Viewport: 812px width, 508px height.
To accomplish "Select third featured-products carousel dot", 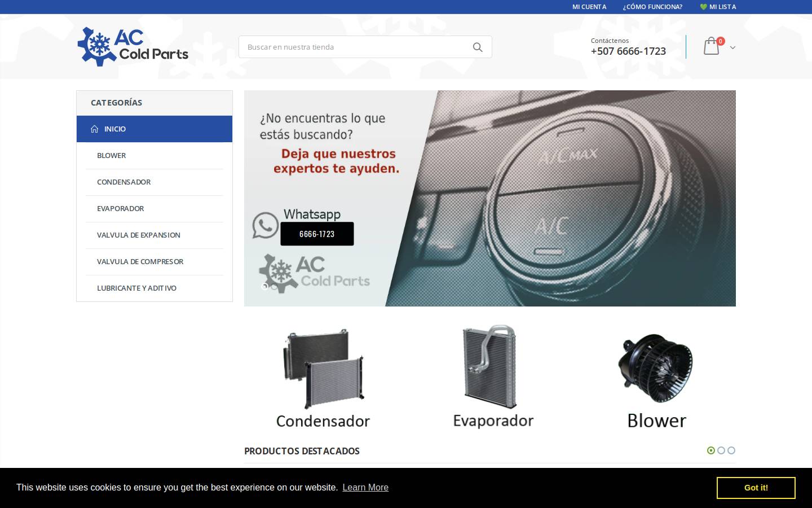I will [x=731, y=450].
